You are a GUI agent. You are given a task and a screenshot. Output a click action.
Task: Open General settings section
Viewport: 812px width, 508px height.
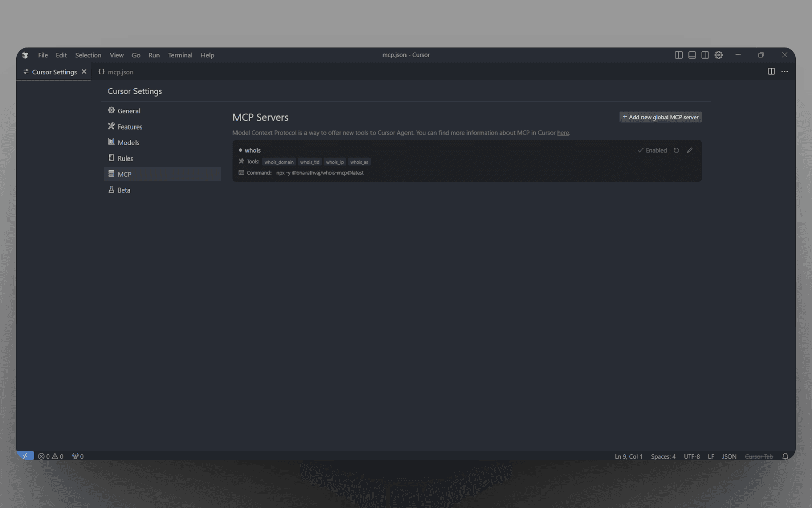[x=162, y=111]
